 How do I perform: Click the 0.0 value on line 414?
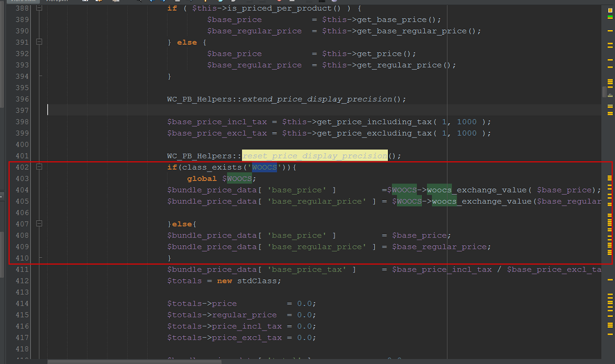point(304,304)
